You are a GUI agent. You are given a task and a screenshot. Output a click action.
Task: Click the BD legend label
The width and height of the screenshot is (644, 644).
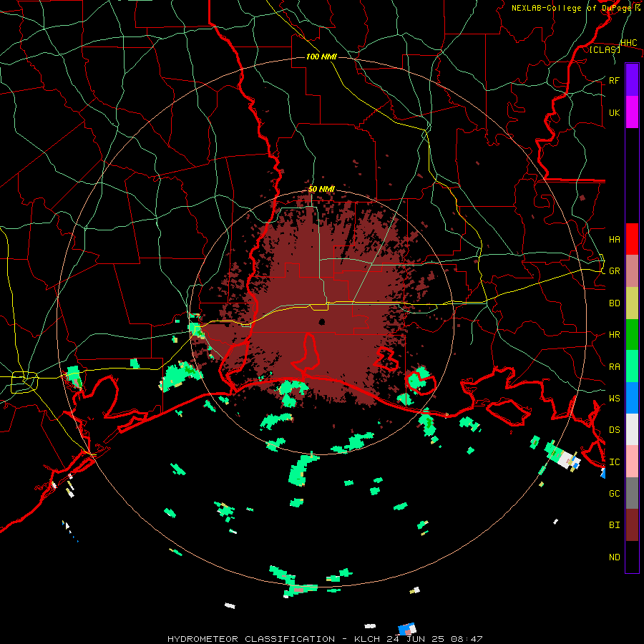pyautogui.click(x=614, y=303)
